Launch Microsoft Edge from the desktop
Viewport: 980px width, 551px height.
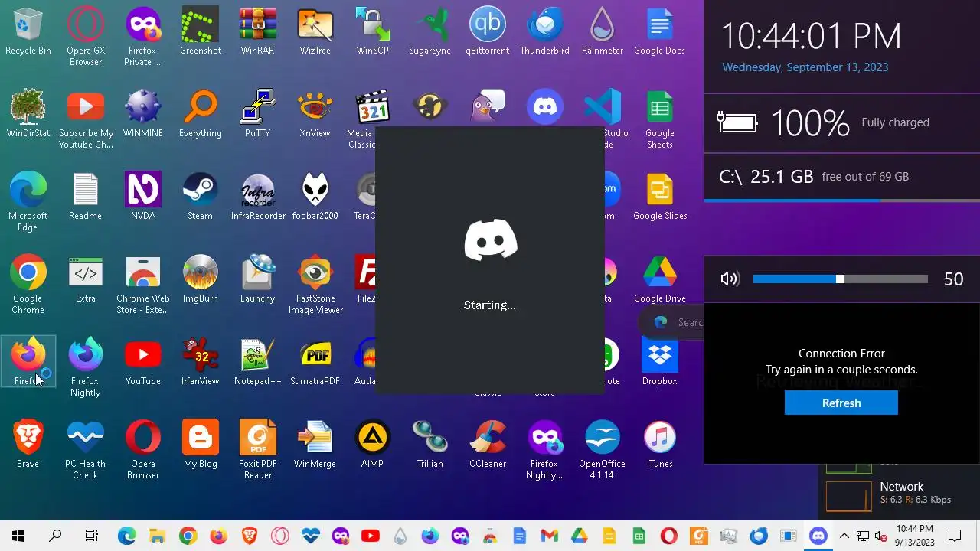[x=28, y=203]
